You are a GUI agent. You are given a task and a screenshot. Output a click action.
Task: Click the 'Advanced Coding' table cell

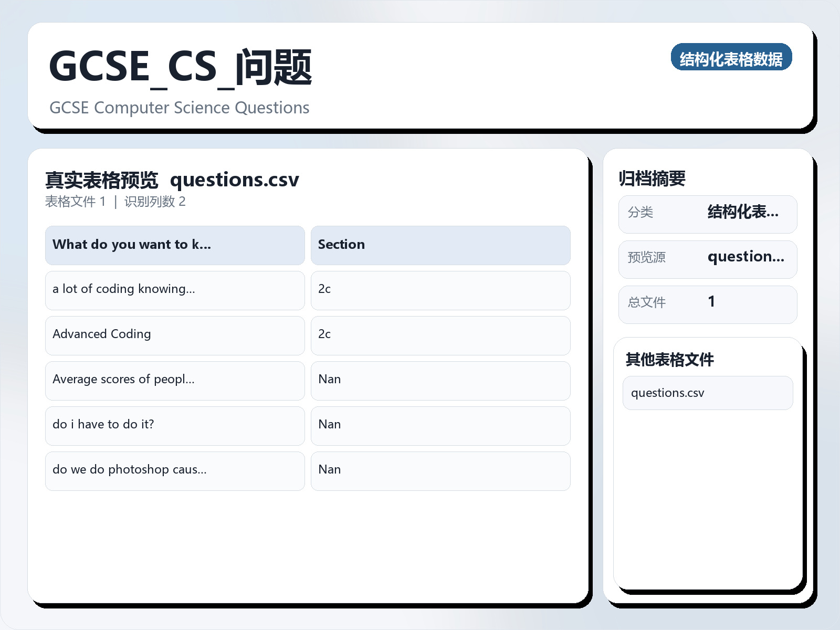coord(101,334)
